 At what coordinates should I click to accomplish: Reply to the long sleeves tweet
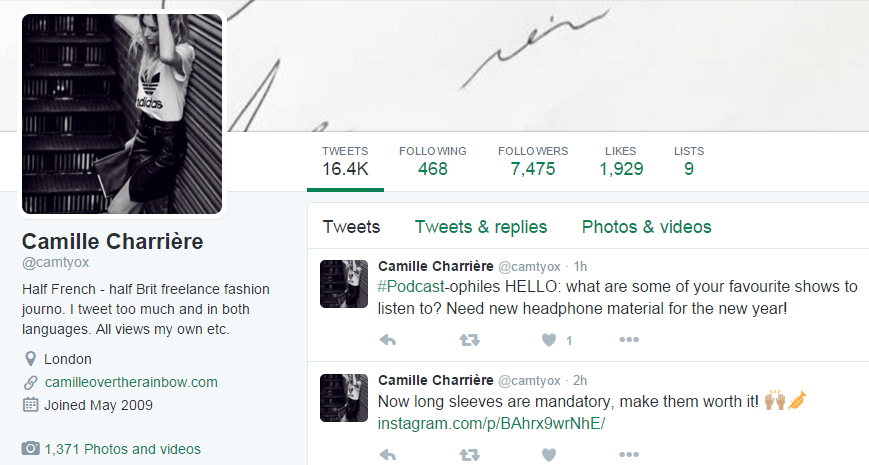389,454
